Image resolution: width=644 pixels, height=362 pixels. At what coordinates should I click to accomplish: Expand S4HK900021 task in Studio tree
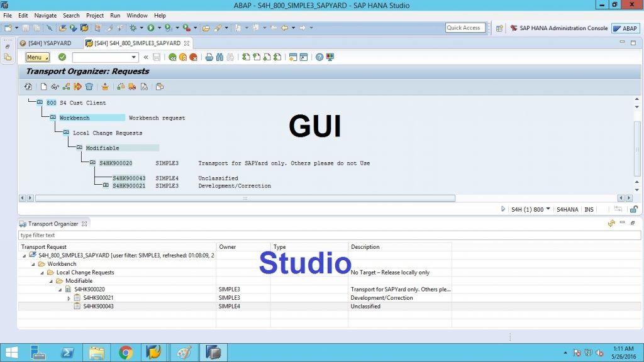coord(69,298)
